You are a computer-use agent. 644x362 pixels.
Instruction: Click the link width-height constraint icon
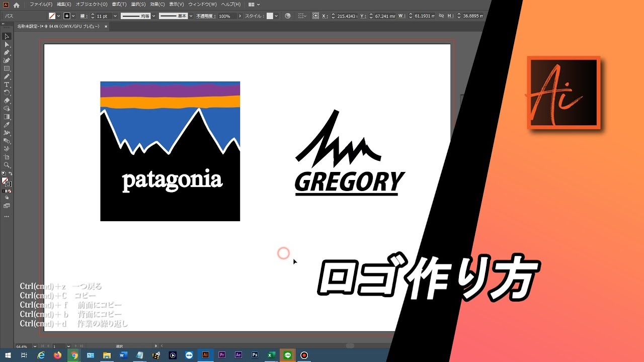[441, 16]
